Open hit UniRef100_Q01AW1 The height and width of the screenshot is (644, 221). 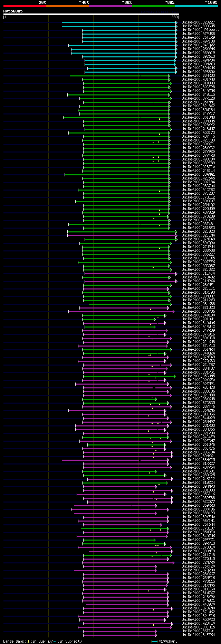pyautogui.click(x=198, y=319)
